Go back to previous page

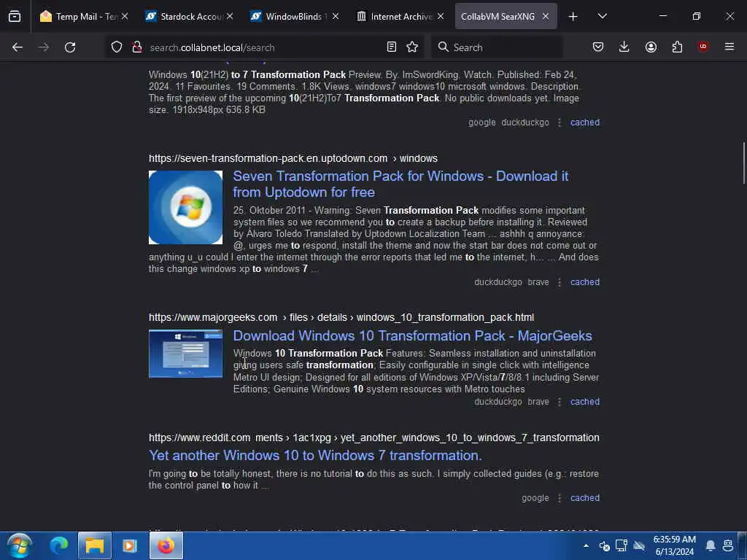point(18,47)
